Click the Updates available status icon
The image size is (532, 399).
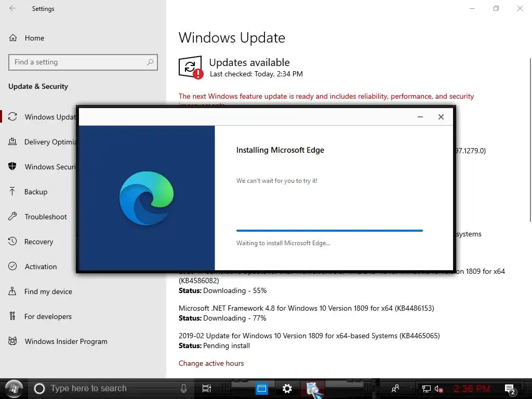(x=191, y=67)
